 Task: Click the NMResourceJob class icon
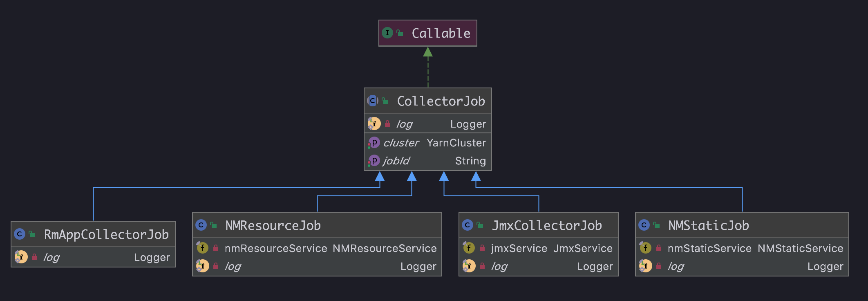pos(201,225)
